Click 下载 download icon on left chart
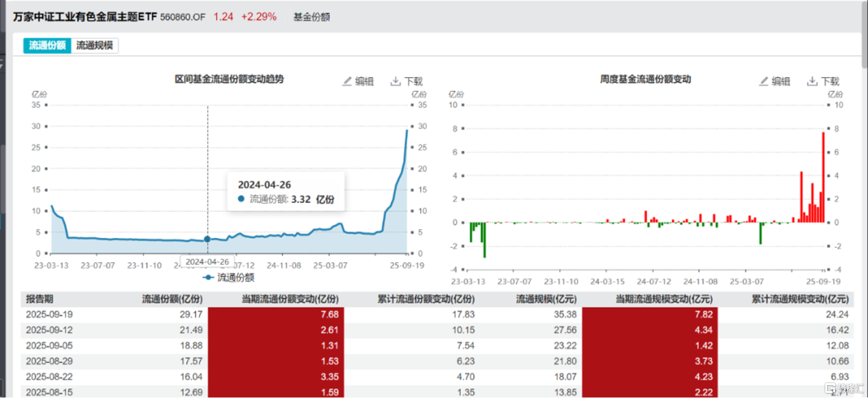This screenshot has height=398, width=868. click(x=395, y=81)
